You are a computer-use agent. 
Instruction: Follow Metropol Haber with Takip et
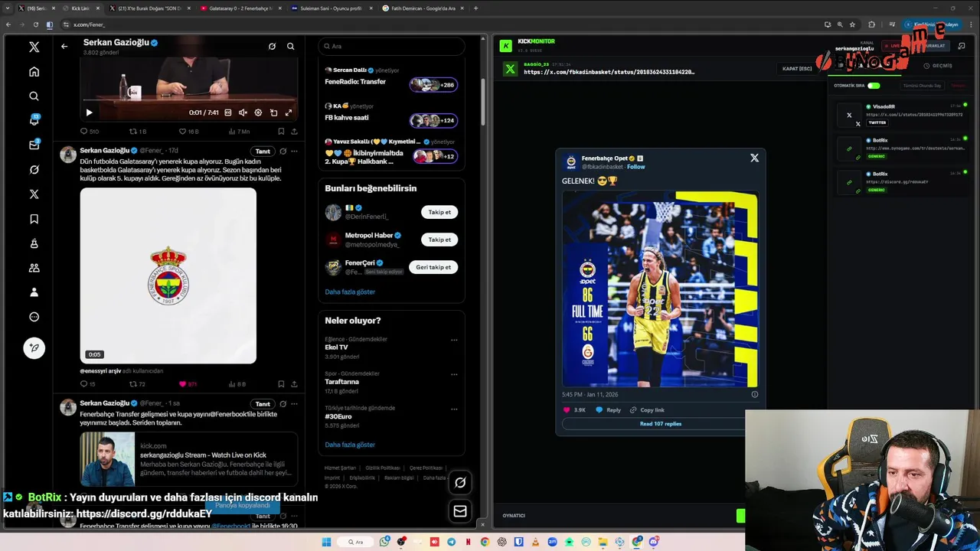(x=439, y=240)
